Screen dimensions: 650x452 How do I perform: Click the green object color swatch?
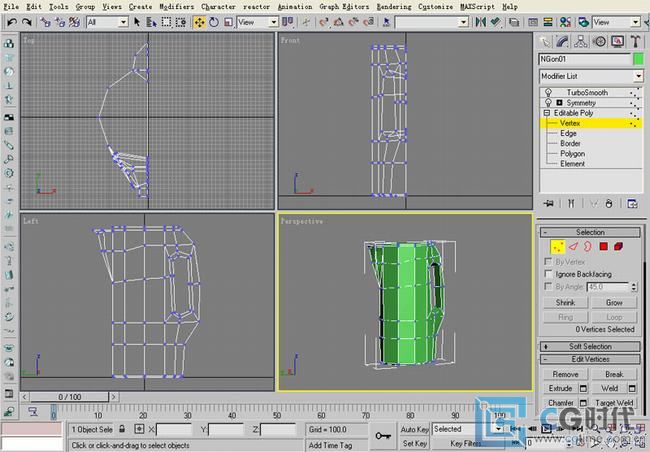click(x=638, y=59)
